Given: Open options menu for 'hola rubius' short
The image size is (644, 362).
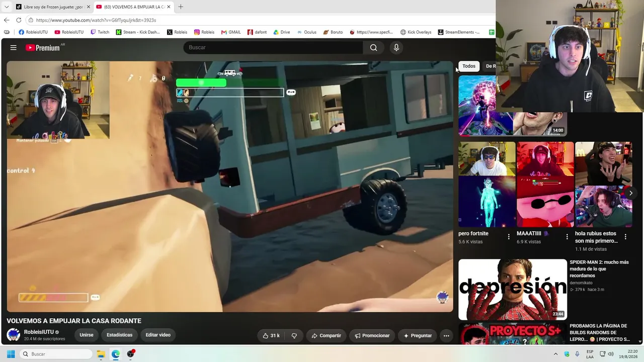Looking at the screenshot, I should (x=625, y=237).
